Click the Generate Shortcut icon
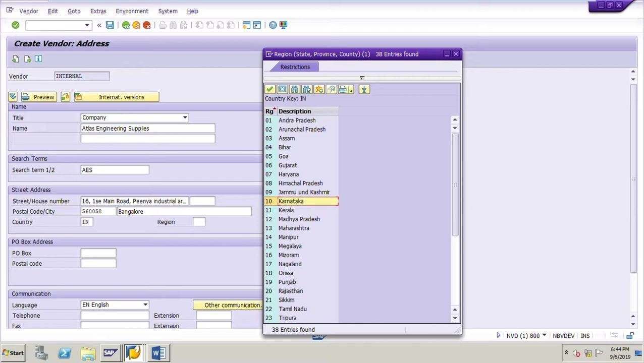This screenshot has height=363, width=644. 257,25
